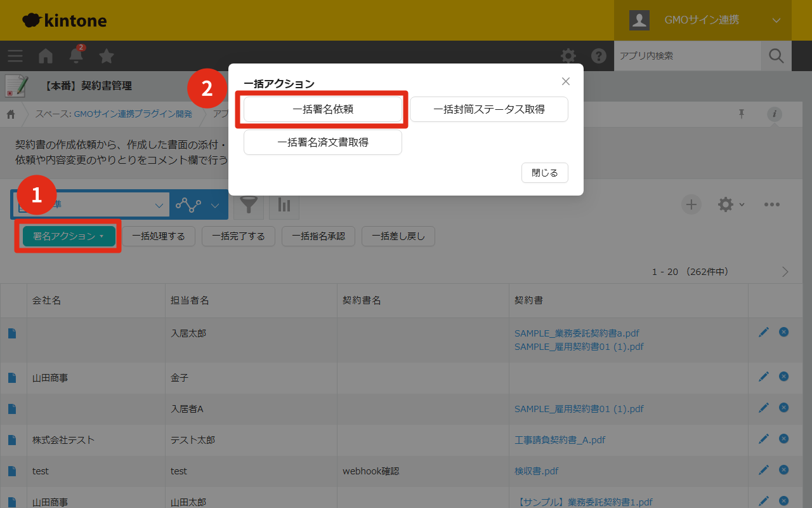812x508 pixels.
Task: Open the bar chart aggregate icon
Action: click(284, 204)
